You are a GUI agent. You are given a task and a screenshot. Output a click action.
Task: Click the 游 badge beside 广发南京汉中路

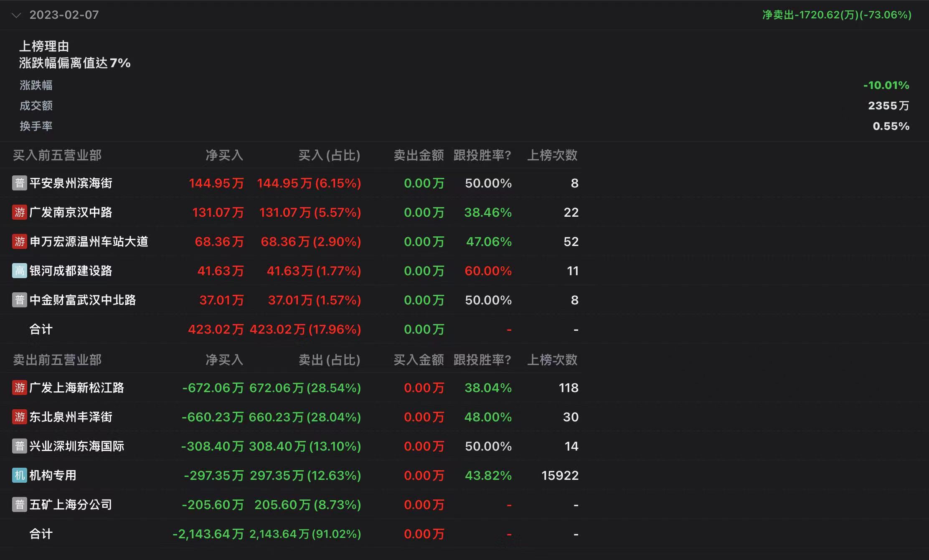20,212
